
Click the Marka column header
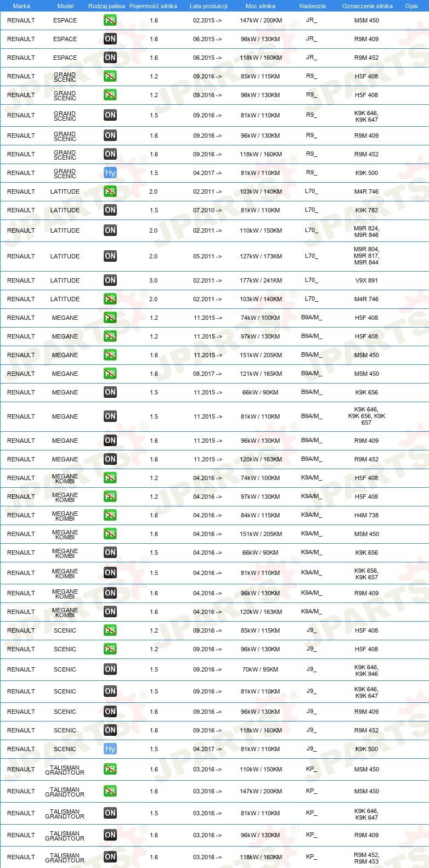pos(21,6)
